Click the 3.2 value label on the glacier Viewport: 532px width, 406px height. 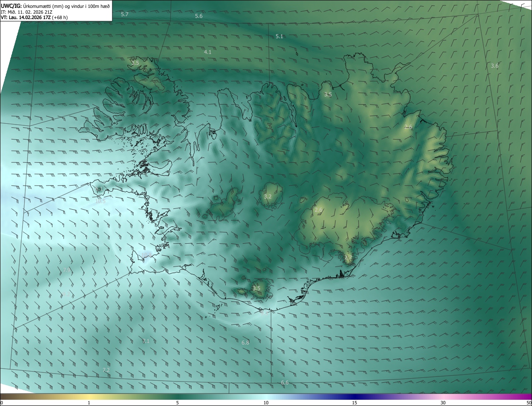(268, 197)
